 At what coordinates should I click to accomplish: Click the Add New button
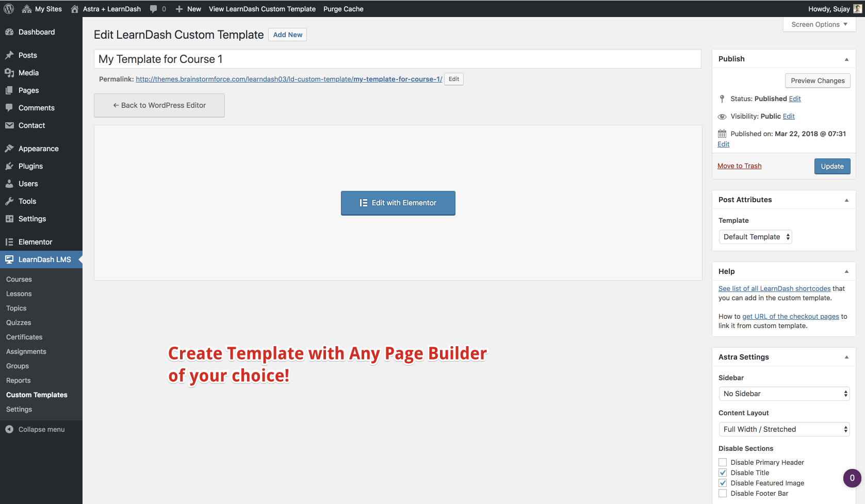(x=288, y=35)
